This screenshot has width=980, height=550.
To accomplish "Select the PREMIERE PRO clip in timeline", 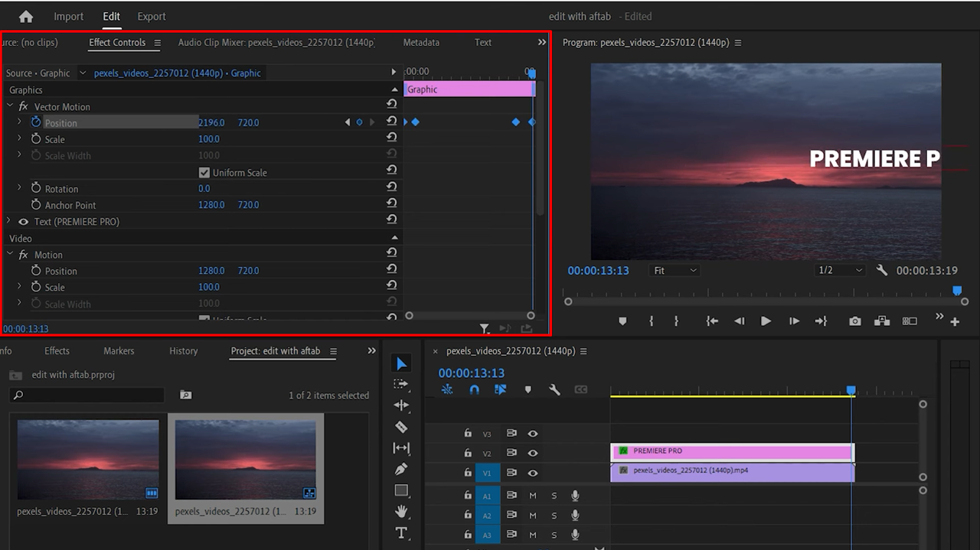I will [x=732, y=452].
